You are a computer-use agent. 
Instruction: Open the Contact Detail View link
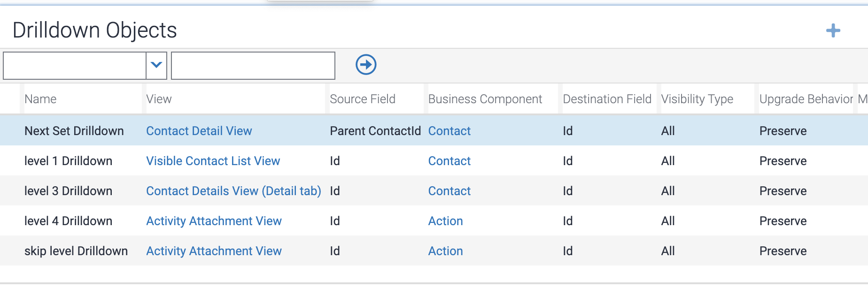click(x=199, y=131)
